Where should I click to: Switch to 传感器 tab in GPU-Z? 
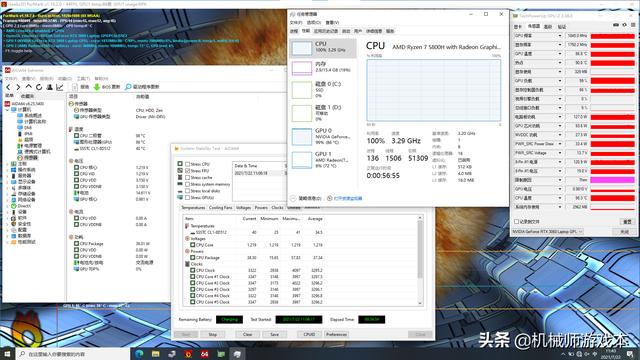point(533,27)
